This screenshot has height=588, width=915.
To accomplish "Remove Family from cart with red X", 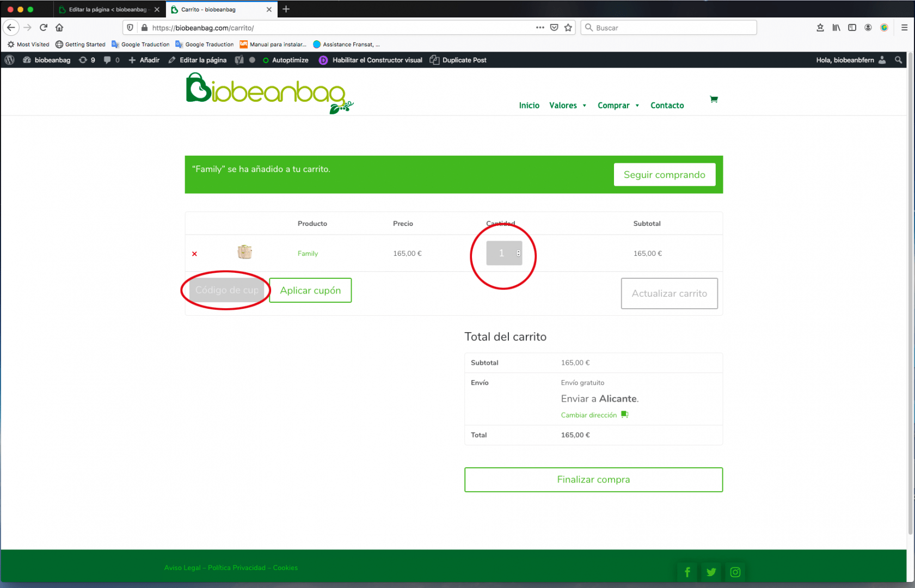I will pos(194,254).
